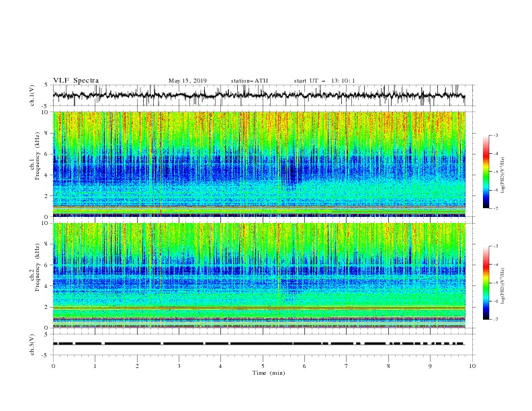Click the "3" tick on Time axis
The height and width of the screenshot is (411, 532).
coord(179,366)
